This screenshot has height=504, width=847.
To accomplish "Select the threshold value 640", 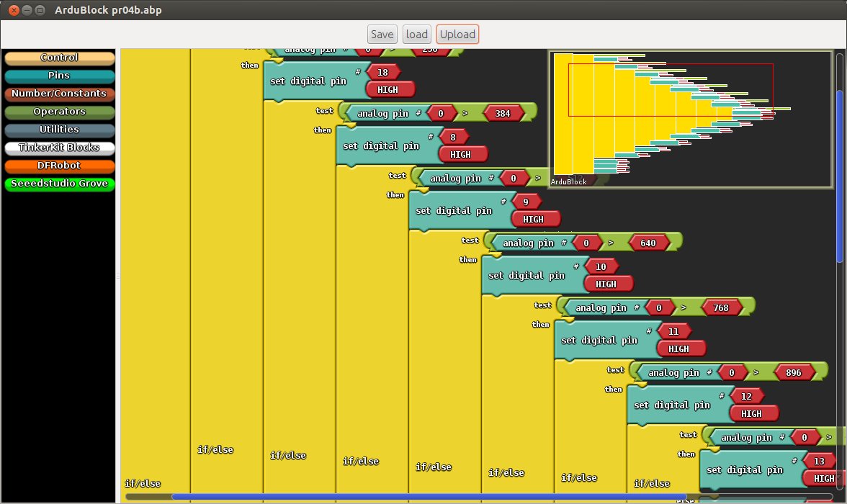I will (x=648, y=243).
